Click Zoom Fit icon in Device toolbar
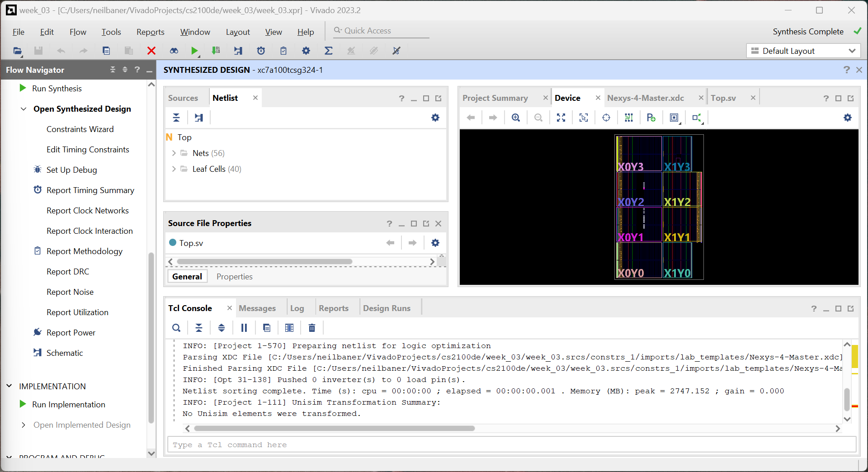The width and height of the screenshot is (868, 472). (x=561, y=118)
